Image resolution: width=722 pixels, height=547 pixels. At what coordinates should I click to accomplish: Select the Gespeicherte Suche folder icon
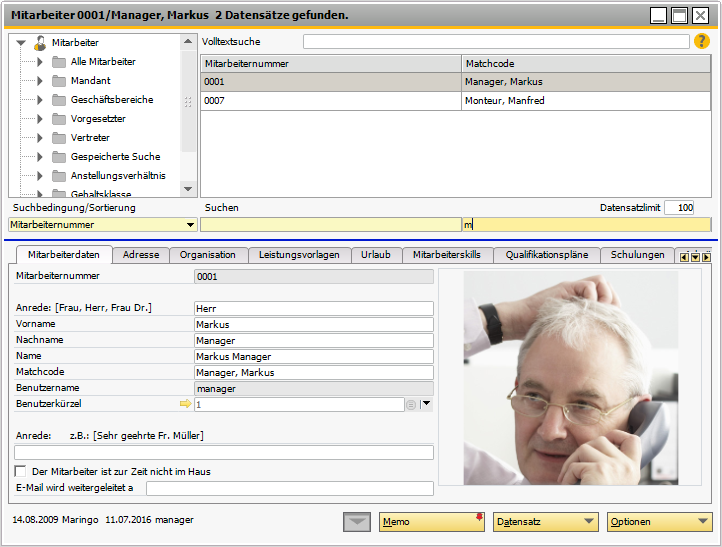click(57, 157)
